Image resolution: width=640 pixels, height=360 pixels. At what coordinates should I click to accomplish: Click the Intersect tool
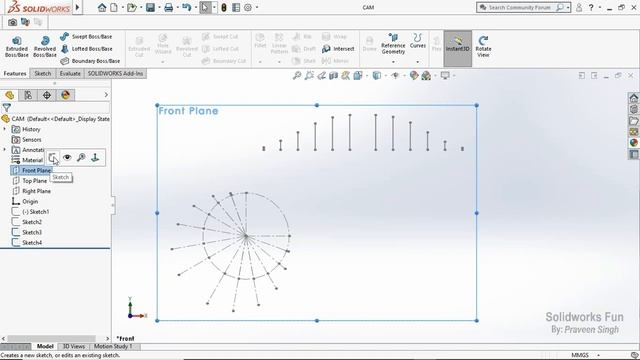[338, 49]
